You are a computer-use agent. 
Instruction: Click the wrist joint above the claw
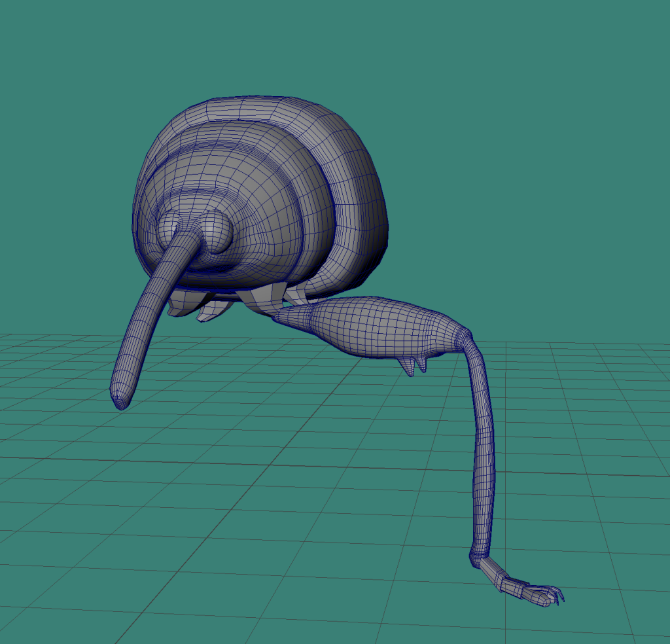click(476, 558)
